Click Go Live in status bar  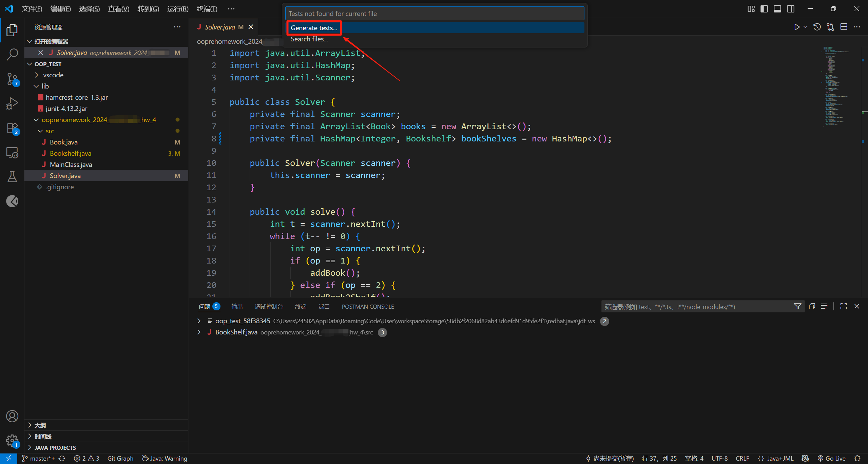(832, 458)
